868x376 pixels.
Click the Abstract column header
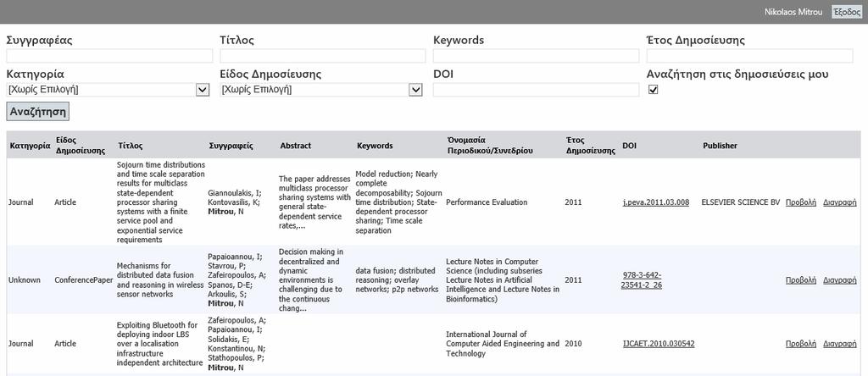coord(296,146)
